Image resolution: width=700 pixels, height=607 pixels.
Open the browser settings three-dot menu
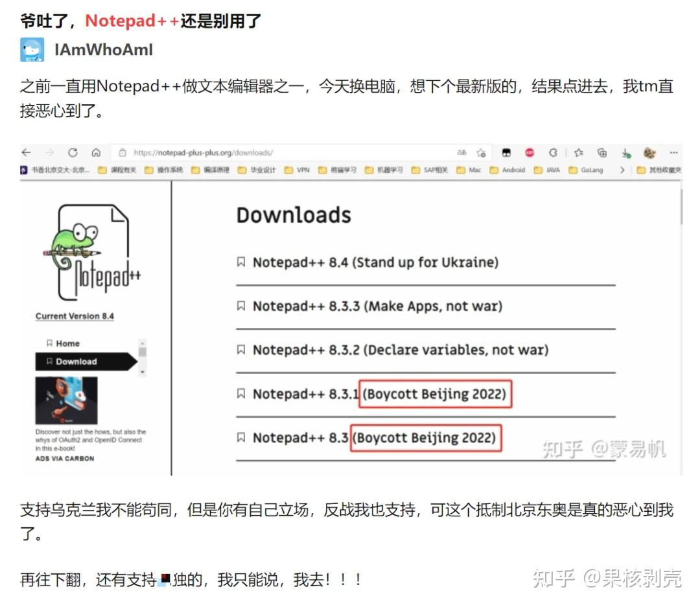(x=673, y=153)
